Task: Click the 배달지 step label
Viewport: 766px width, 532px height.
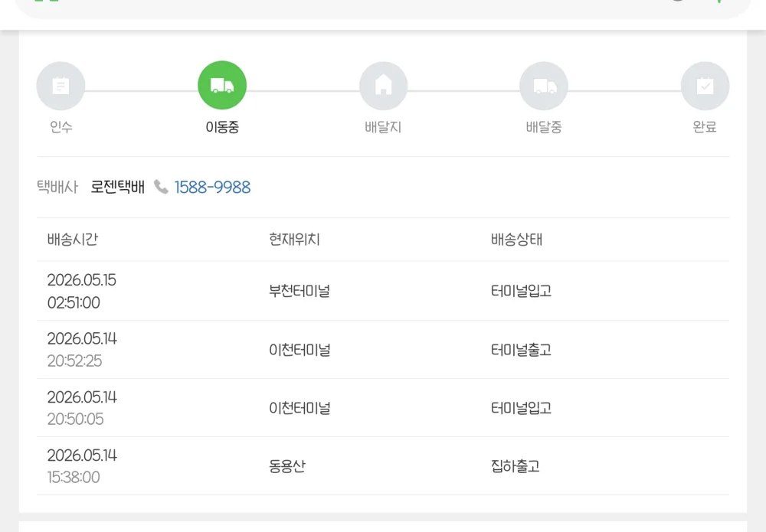Action: click(384, 127)
